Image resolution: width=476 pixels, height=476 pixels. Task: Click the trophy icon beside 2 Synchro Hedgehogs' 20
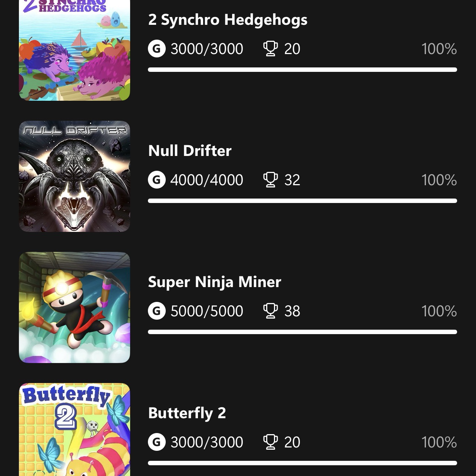(270, 49)
